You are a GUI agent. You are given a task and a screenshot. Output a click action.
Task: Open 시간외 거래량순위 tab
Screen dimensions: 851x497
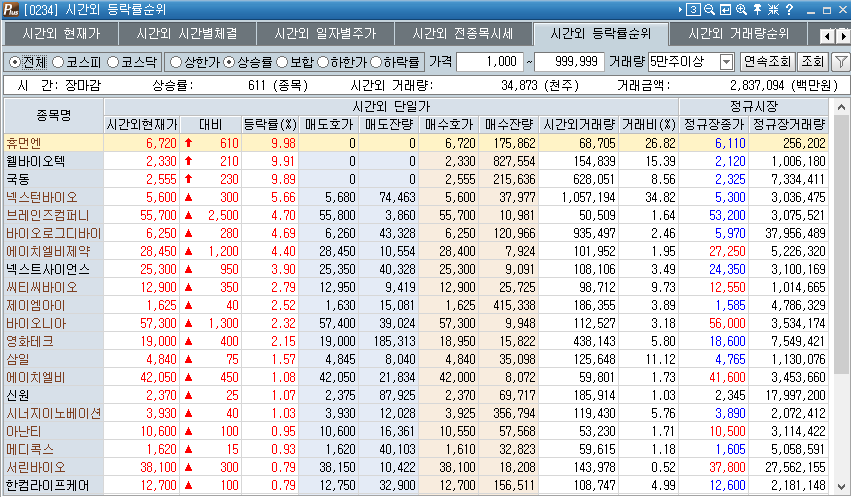click(739, 34)
